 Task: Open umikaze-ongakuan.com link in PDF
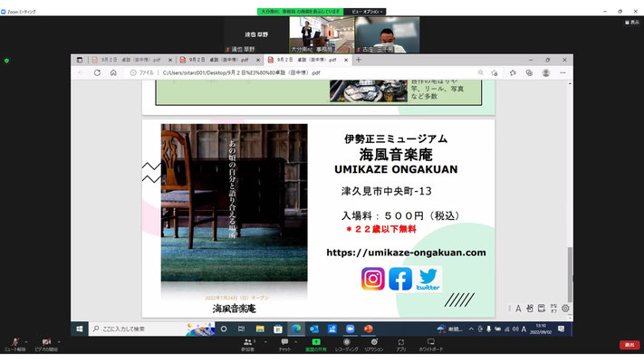pos(406,252)
